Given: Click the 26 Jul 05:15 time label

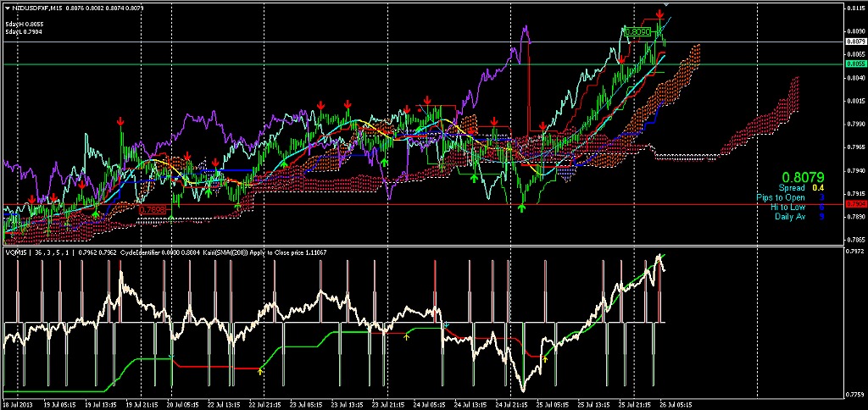Looking at the screenshot, I should coord(674,404).
